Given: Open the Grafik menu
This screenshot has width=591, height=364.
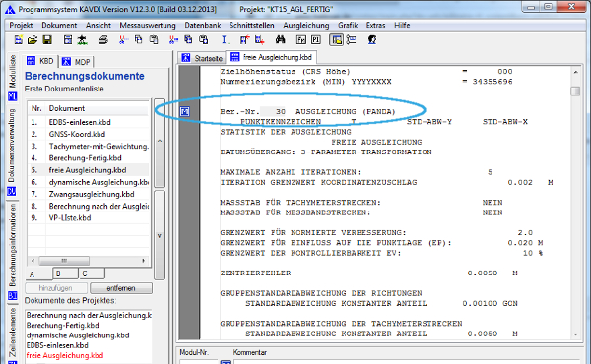Looking at the screenshot, I should [348, 25].
